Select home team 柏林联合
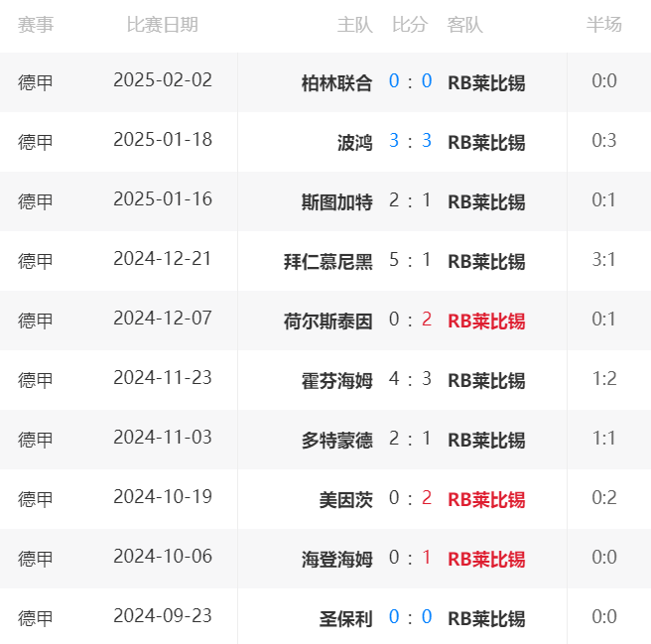The height and width of the screenshot is (644, 651). coord(336,82)
